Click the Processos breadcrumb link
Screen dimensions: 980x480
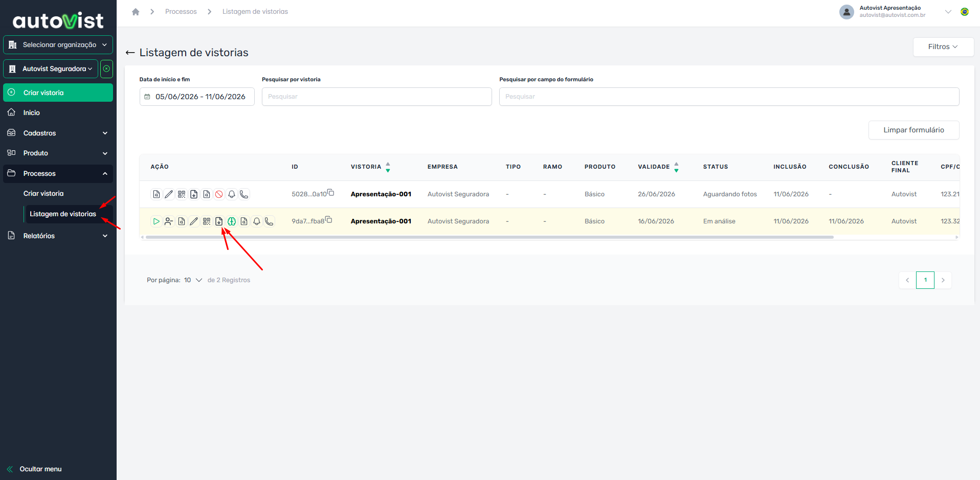(181, 12)
